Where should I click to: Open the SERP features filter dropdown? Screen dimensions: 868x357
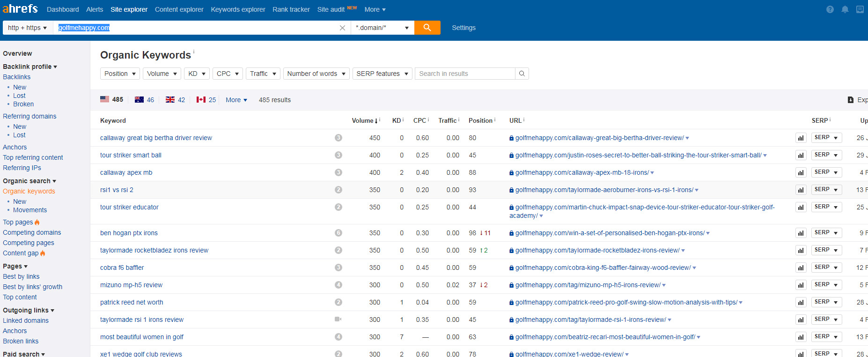click(383, 74)
